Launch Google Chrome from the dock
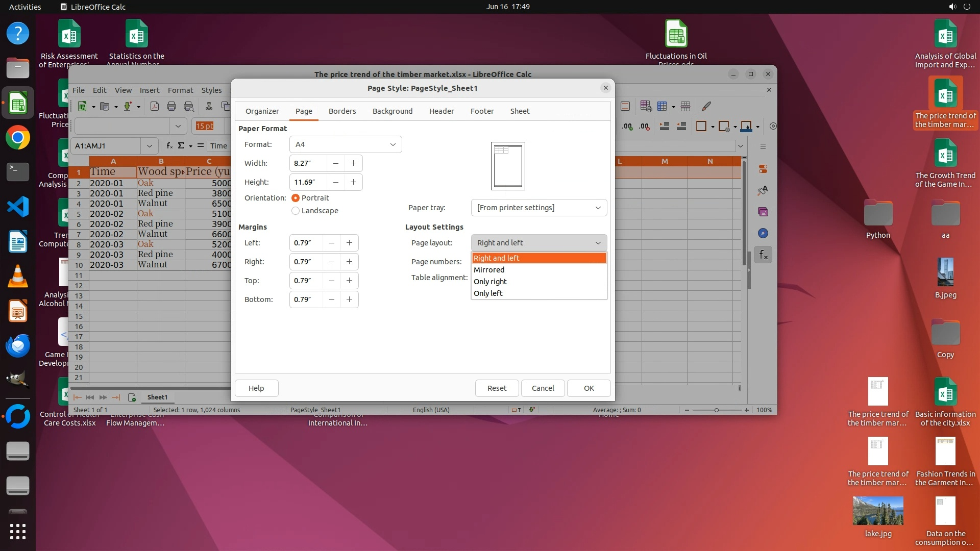The height and width of the screenshot is (551, 980). pyautogui.click(x=18, y=138)
